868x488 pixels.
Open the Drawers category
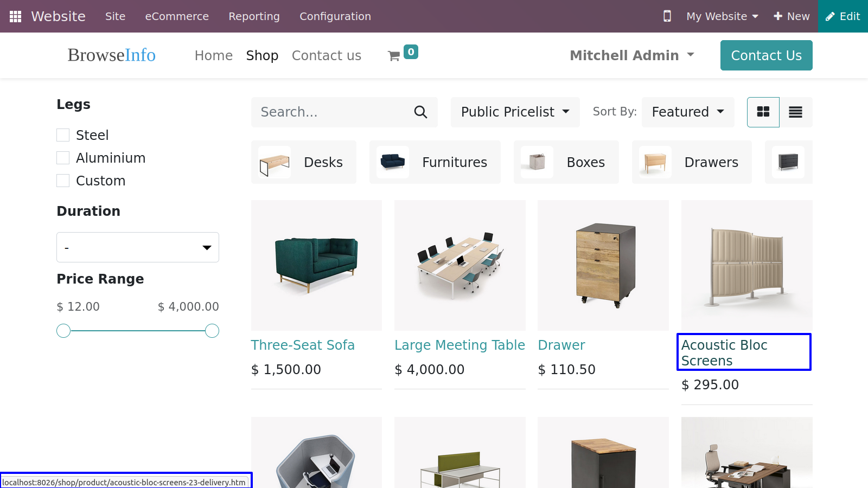click(x=692, y=162)
